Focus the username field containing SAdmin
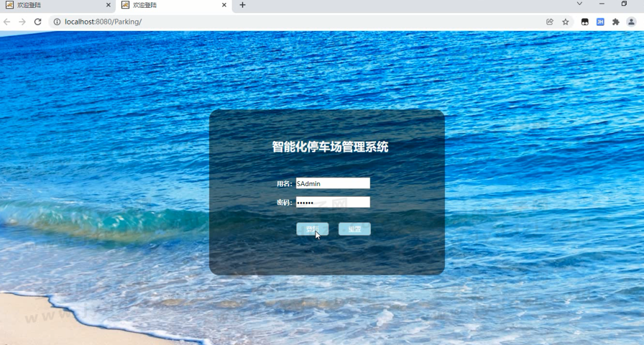Image resolution: width=644 pixels, height=345 pixels. point(333,184)
